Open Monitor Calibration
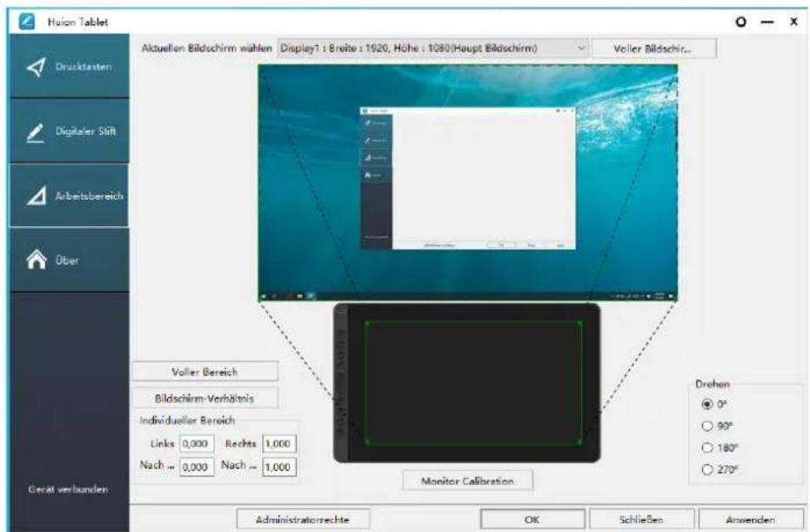 pos(467,481)
